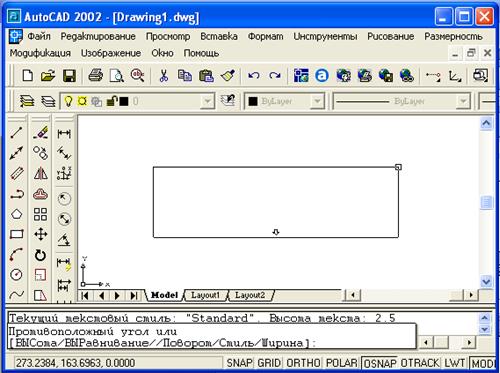Select the Model tab

(x=164, y=295)
